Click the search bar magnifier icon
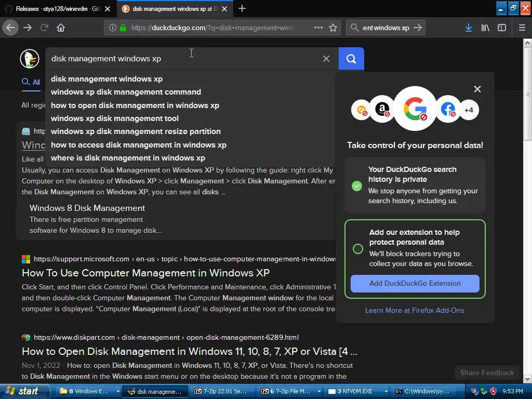The height and width of the screenshot is (399, 532). pos(354,28)
